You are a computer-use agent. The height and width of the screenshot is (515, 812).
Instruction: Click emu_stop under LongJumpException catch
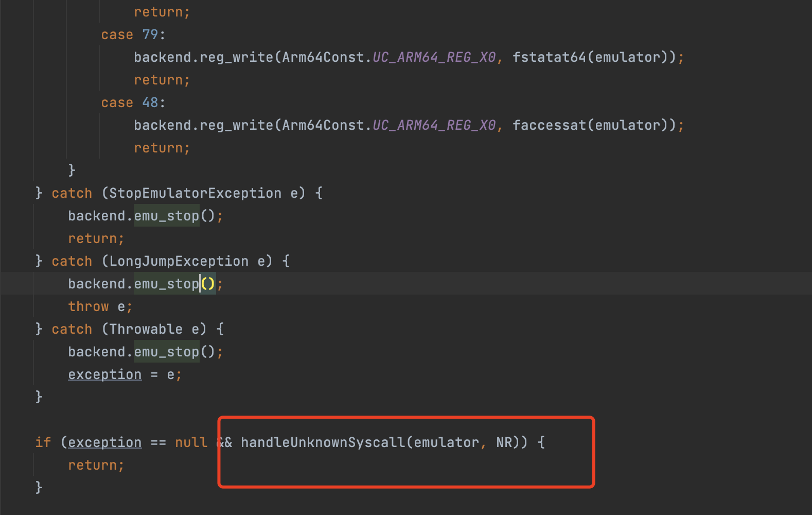pyautogui.click(x=167, y=284)
